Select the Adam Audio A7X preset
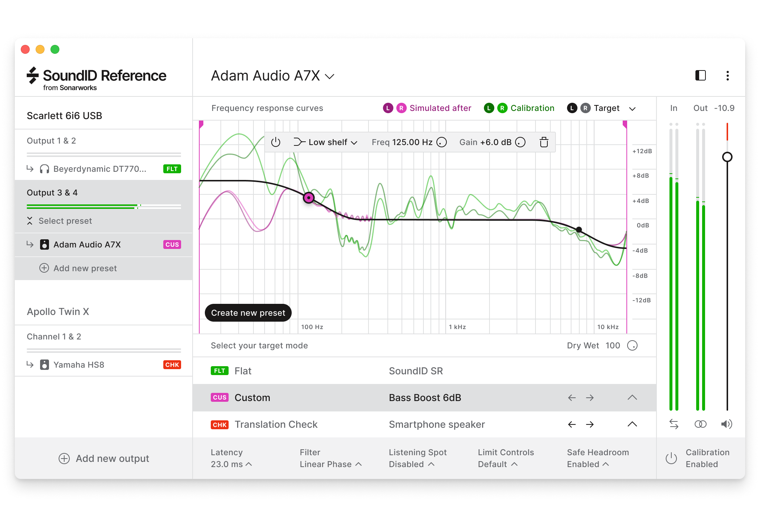The image size is (760, 532). click(x=104, y=244)
